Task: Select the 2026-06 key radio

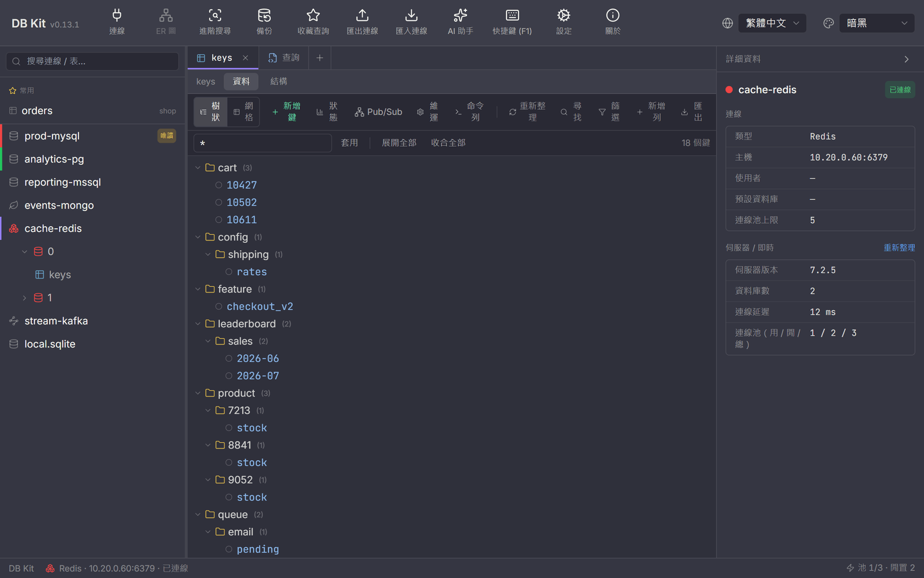Action: [x=229, y=358]
